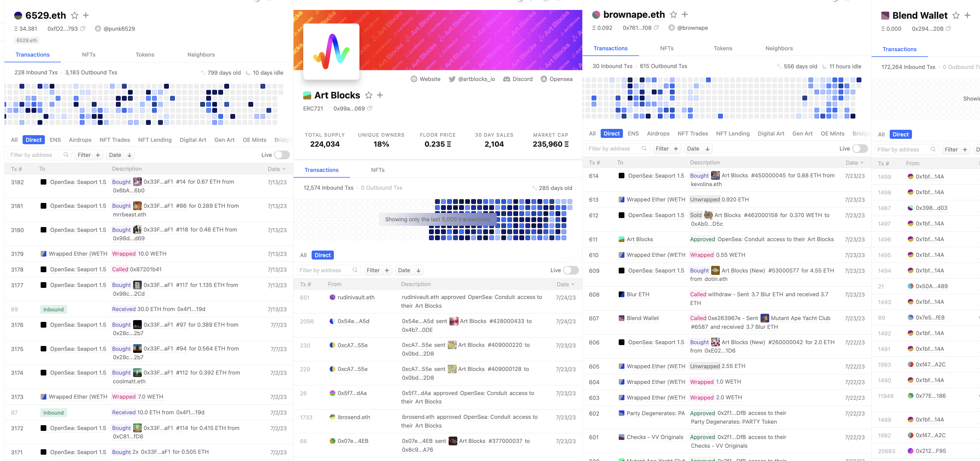Click search icon in Art Blocks address filter
The image size is (980, 461).
(355, 270)
